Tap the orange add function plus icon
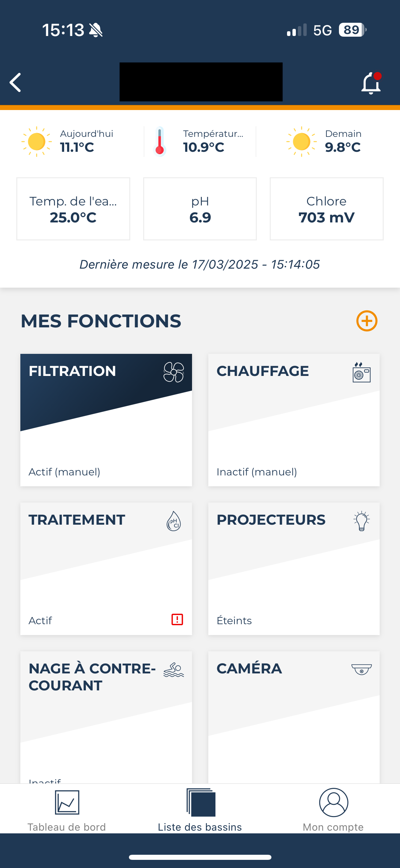Viewport: 400px width, 868px height. coord(366,321)
